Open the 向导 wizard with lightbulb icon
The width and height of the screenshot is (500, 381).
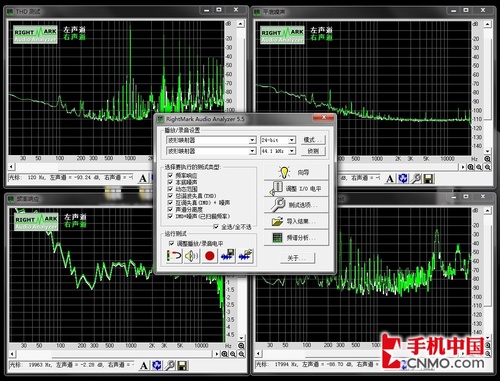pyautogui.click(x=296, y=172)
